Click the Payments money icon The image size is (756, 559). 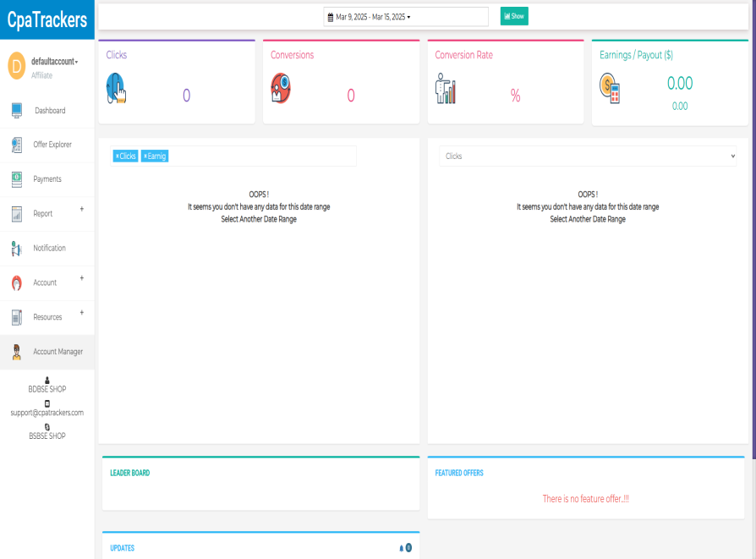pos(17,179)
